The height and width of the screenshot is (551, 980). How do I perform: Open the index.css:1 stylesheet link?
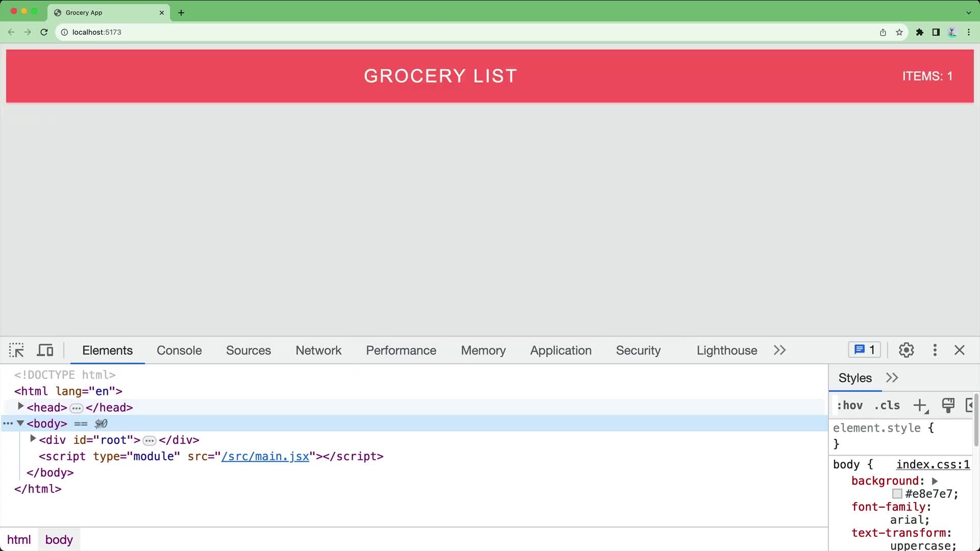click(x=933, y=464)
